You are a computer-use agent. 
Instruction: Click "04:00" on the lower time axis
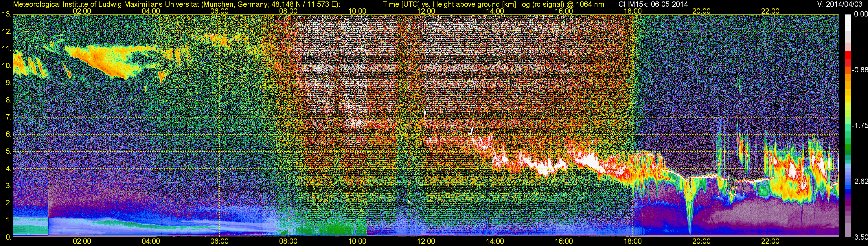[151, 241]
